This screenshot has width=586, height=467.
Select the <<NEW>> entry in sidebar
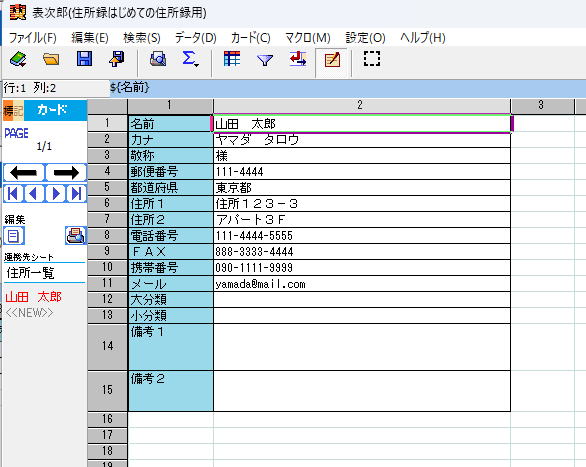[29, 313]
